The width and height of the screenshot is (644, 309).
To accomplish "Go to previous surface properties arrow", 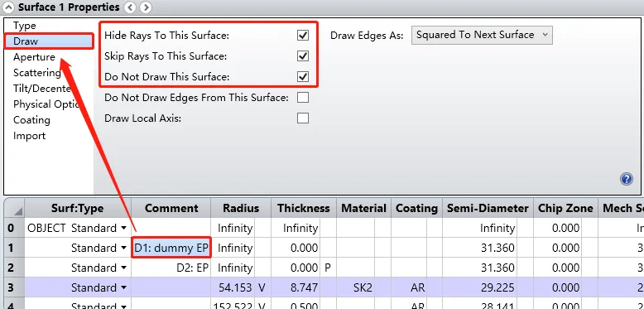I will [x=130, y=7].
